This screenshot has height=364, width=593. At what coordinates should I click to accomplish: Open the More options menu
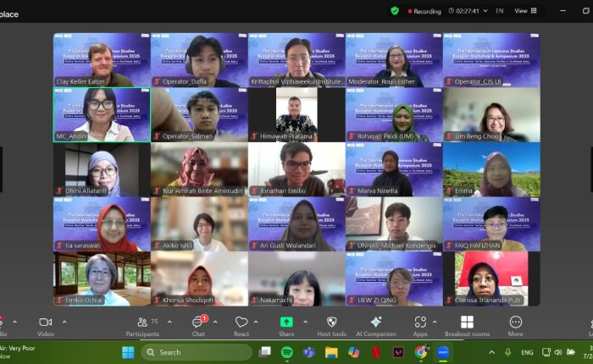pos(515,326)
